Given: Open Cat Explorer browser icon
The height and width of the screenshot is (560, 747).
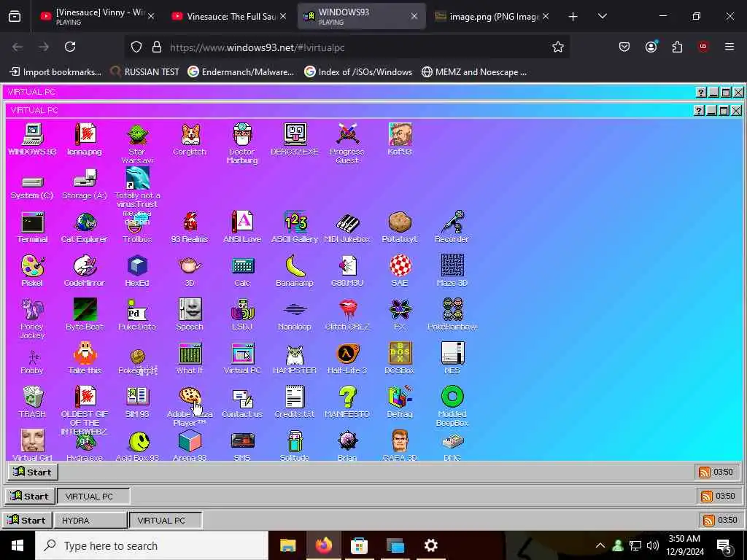Looking at the screenshot, I should point(85,227).
